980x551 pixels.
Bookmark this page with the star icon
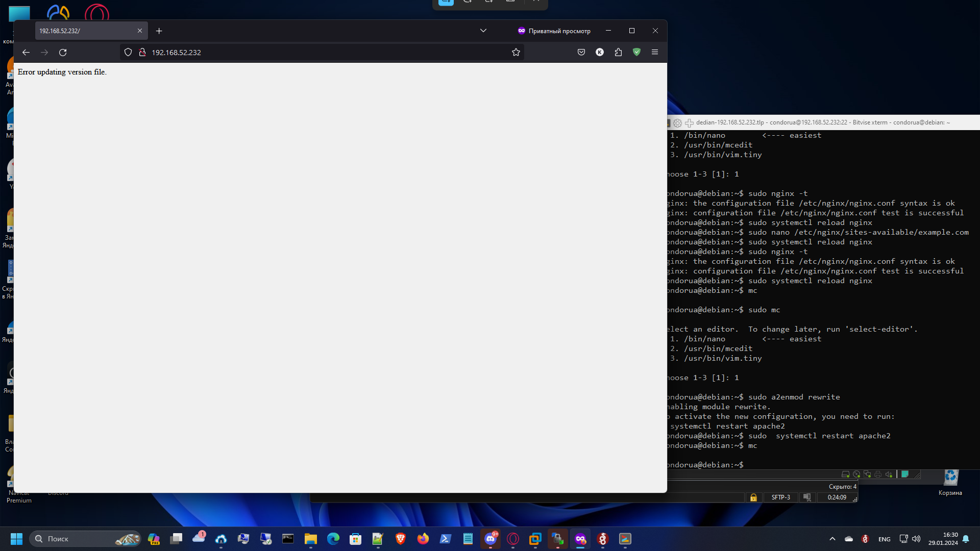516,53
